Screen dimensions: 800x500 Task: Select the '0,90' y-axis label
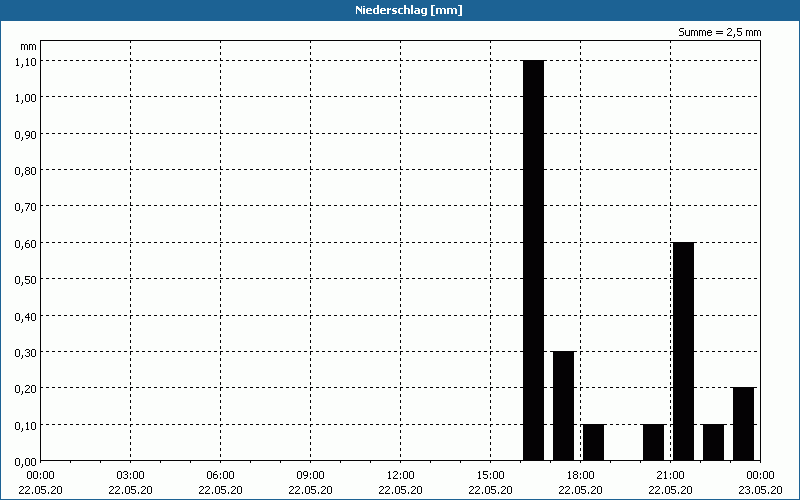[26, 134]
